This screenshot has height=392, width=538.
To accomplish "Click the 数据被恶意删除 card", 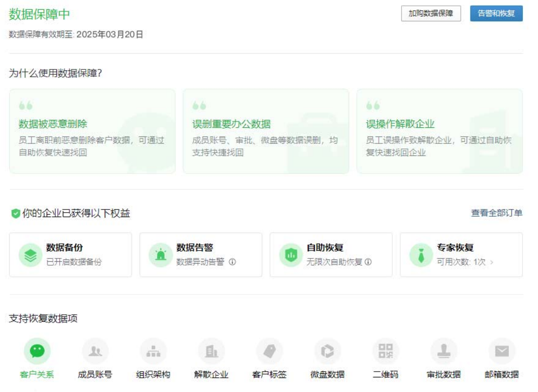I will coord(92,131).
